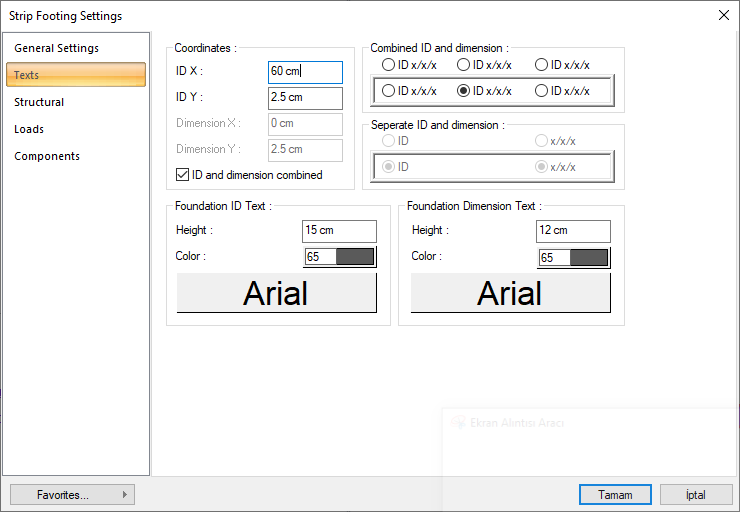Uncheck ID and dimension combined checkbox
740x512 pixels.
click(x=182, y=175)
